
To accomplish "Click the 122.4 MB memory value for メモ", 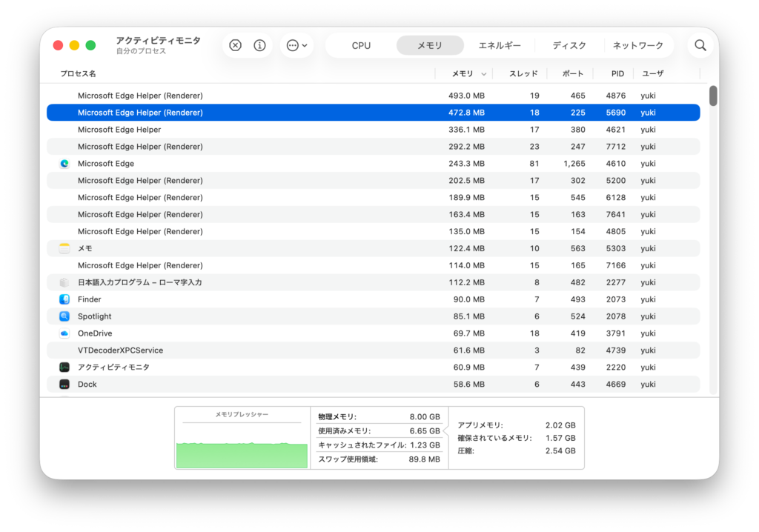I will 467,248.
